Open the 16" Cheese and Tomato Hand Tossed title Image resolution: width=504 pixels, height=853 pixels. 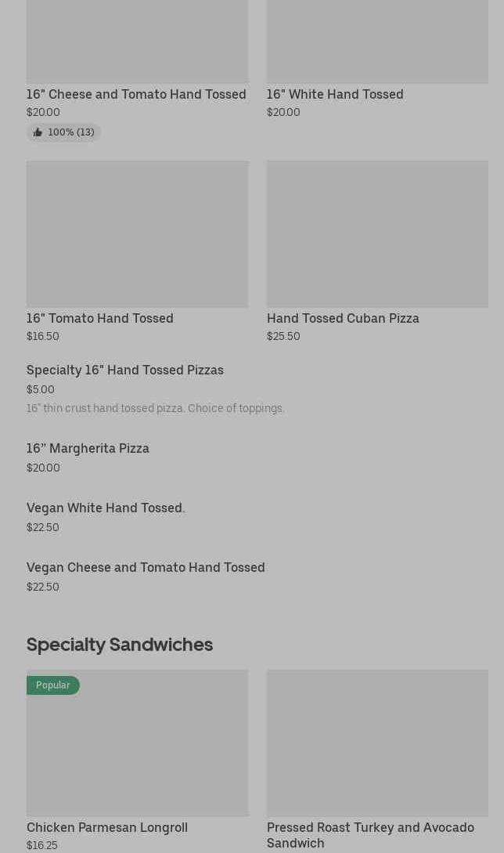(136, 94)
